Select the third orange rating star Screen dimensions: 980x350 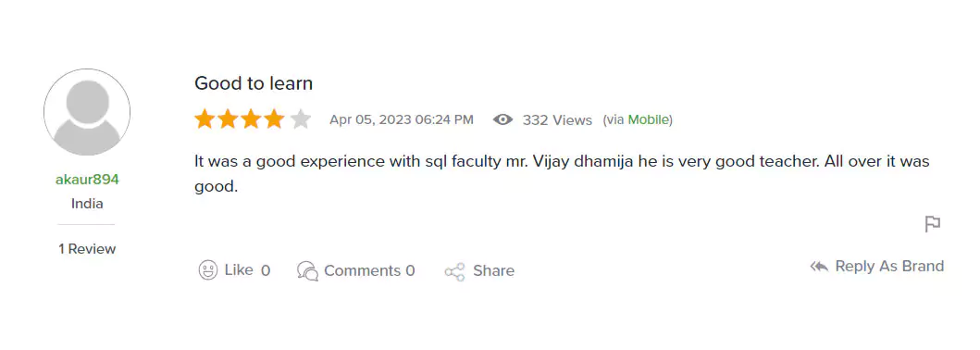(252, 119)
